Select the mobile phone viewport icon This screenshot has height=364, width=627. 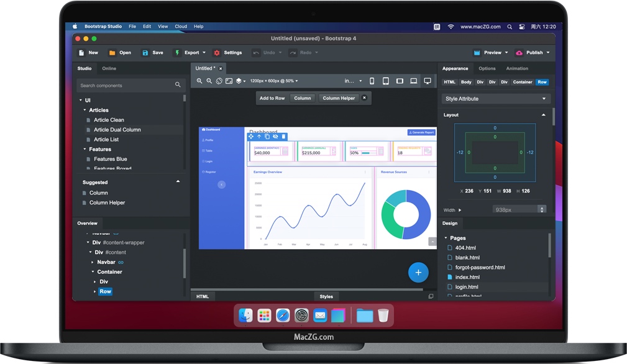[372, 81]
